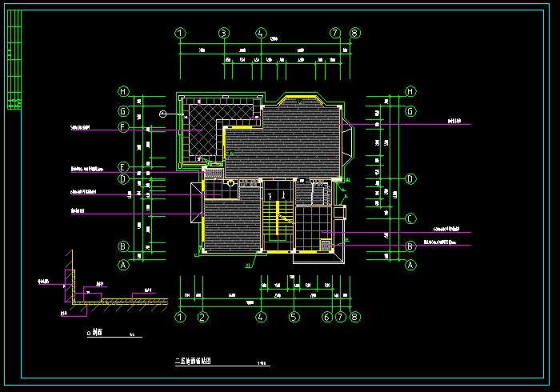
Task: Click the small hatched square in the lower-right tiled room
Action: click(326, 246)
